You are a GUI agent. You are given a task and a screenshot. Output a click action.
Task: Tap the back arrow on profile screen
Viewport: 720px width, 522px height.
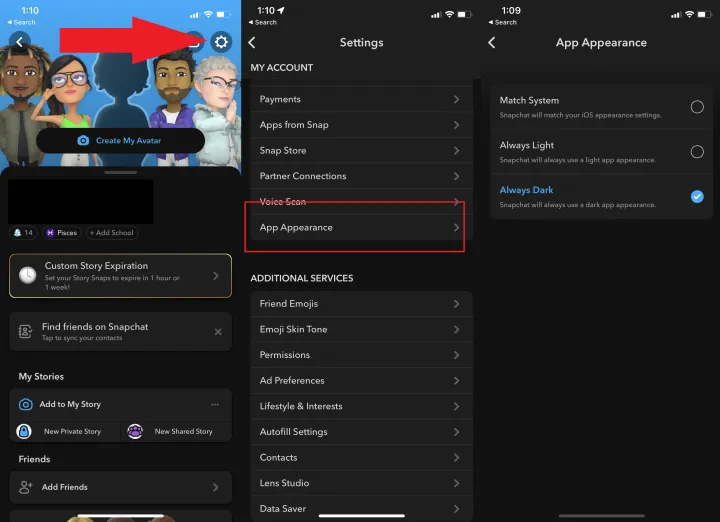pos(19,42)
